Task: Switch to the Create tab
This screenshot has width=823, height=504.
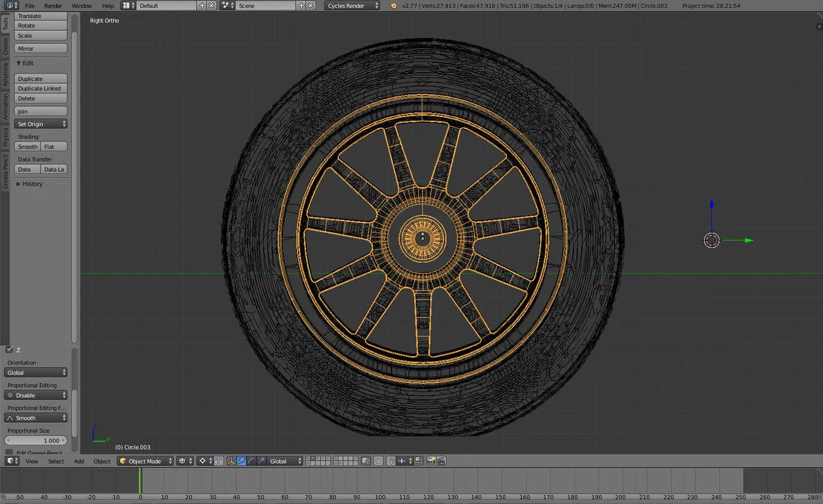Action: pyautogui.click(x=5, y=46)
